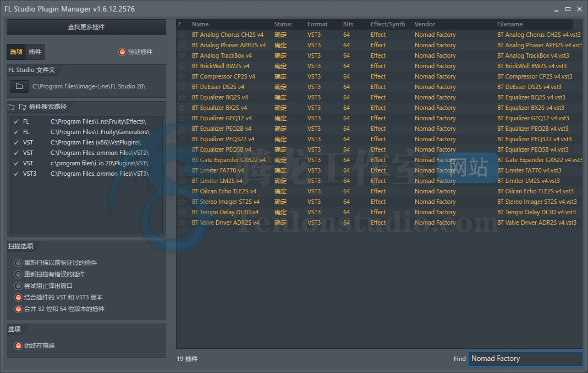Click the 查找更多插件 button
This screenshot has width=588, height=373.
click(x=86, y=27)
